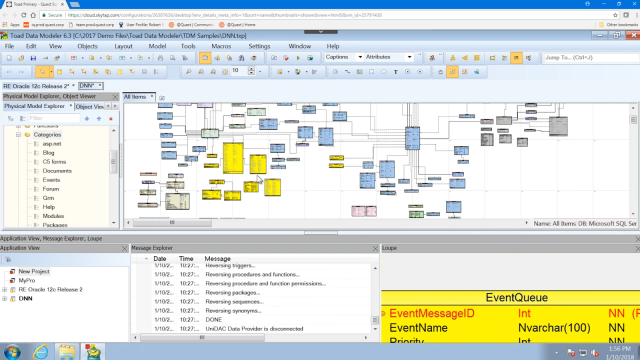Increase the grid size spinner value

251,69
